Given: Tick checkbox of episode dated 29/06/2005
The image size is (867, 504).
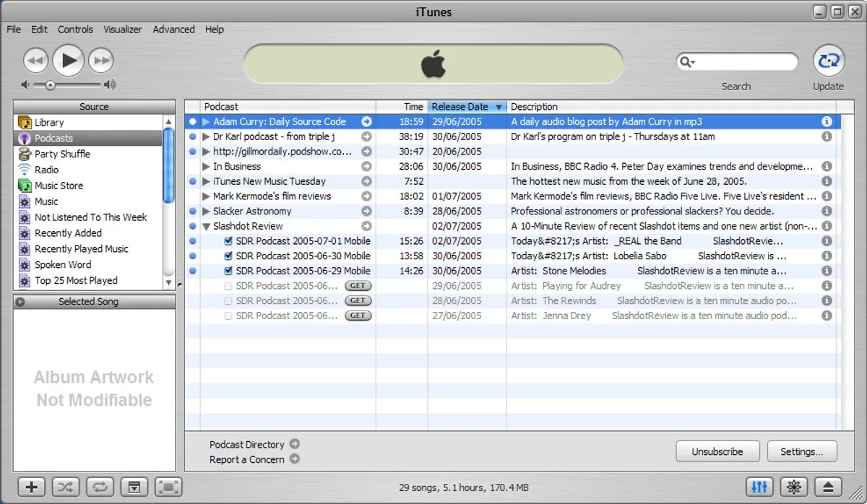Looking at the screenshot, I should point(228,286).
